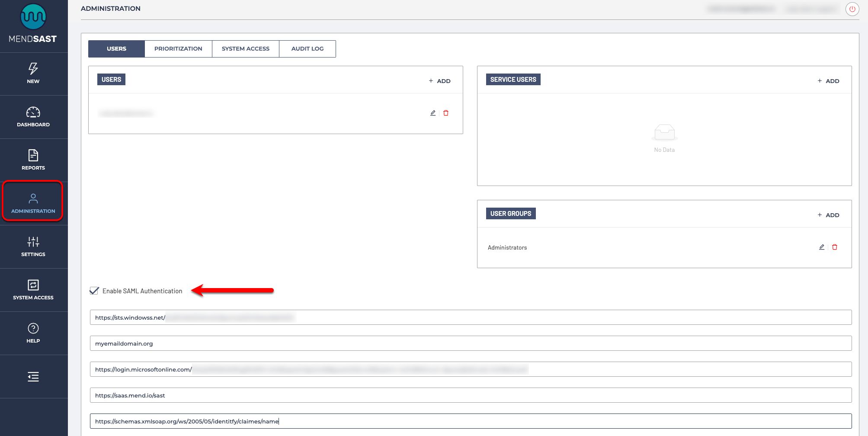Create a new scan via the New icon
This screenshot has height=436, width=868.
tap(33, 74)
